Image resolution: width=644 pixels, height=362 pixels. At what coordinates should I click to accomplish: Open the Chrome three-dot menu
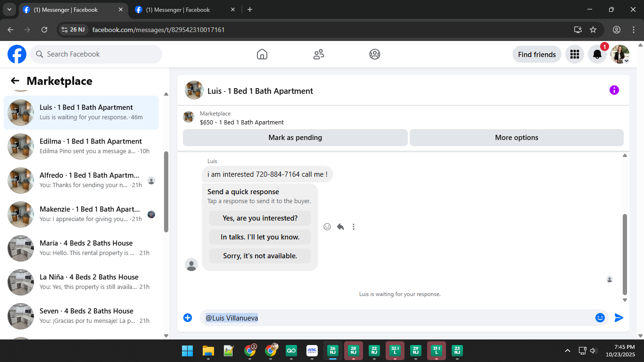634,30
